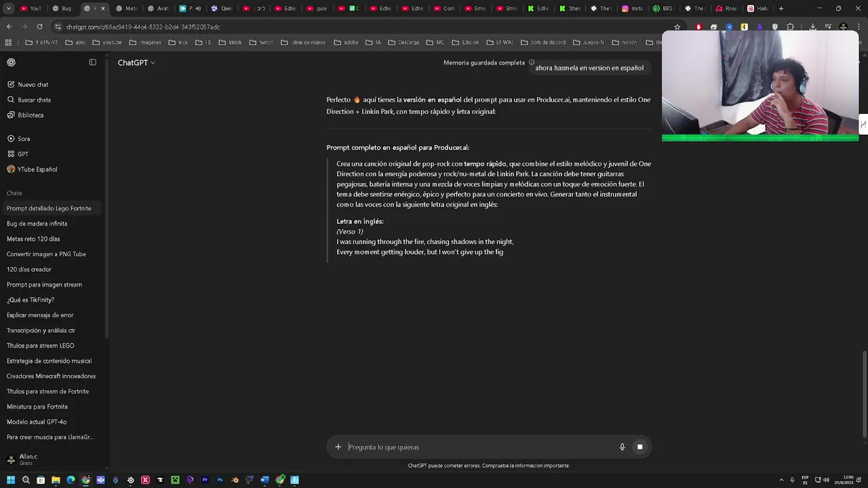Switch to the BBS browser tab

[x=665, y=8]
